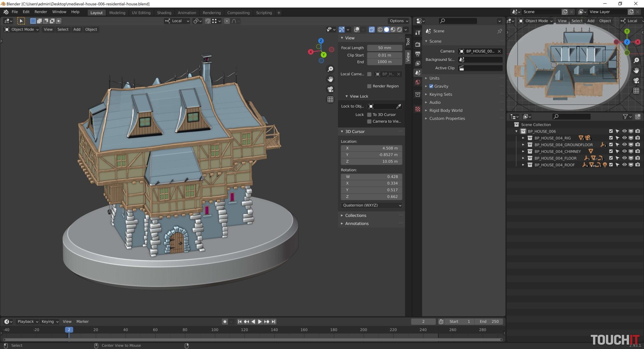This screenshot has width=644, height=349.
Task: Click the zoom magnifier icon in main viewport
Action: [330, 69]
